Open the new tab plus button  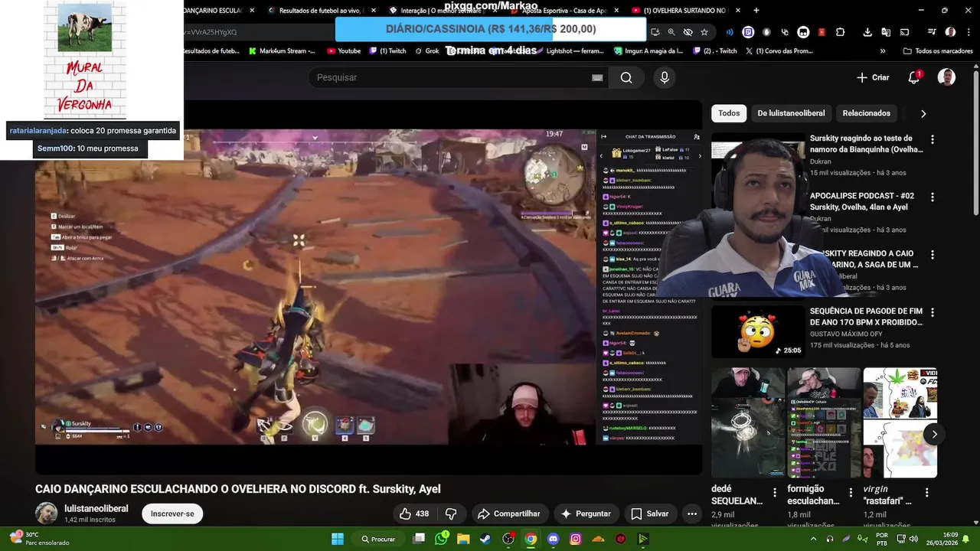click(756, 10)
